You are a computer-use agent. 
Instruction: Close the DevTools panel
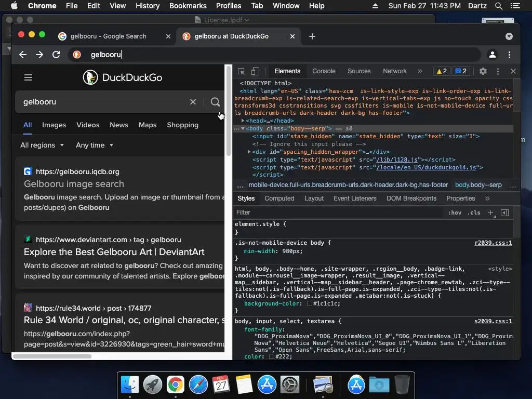[x=513, y=71]
